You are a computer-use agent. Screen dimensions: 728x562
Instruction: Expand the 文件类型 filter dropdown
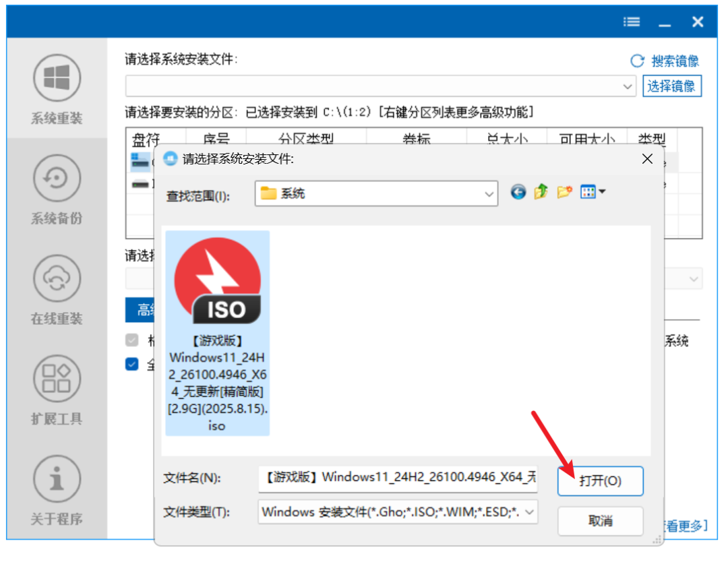point(529,512)
